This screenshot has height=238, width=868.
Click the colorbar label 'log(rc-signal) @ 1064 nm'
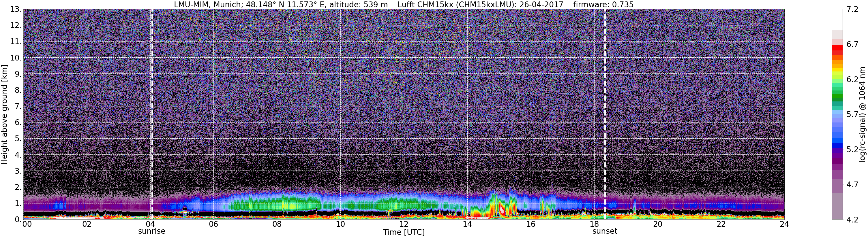click(x=863, y=114)
